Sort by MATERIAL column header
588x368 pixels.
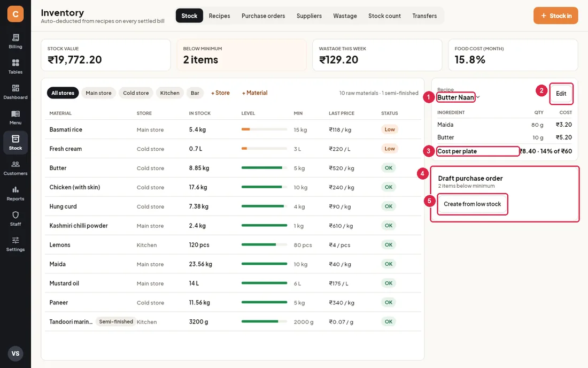[60, 113]
